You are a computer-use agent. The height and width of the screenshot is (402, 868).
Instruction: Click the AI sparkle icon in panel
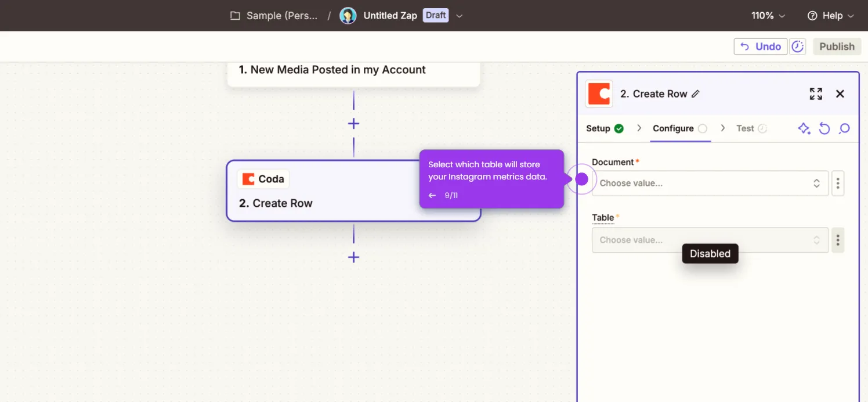point(804,128)
